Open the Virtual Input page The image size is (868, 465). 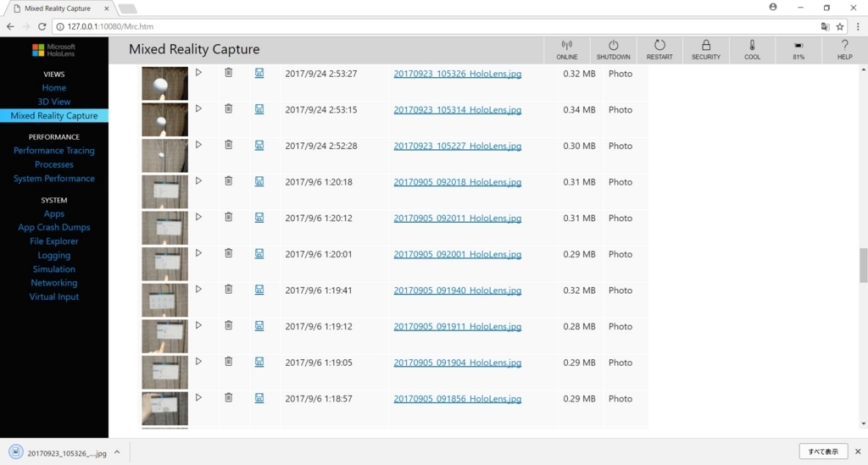[x=53, y=296]
